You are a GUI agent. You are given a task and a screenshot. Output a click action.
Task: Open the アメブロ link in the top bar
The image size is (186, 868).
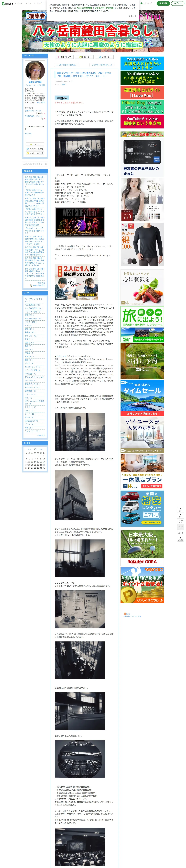tap(39, 3)
